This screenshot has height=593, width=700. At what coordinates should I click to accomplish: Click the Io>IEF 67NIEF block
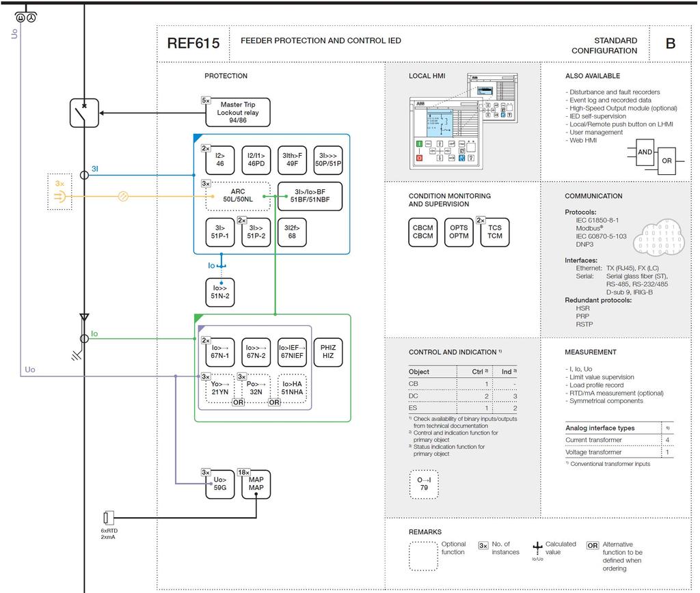292,352
